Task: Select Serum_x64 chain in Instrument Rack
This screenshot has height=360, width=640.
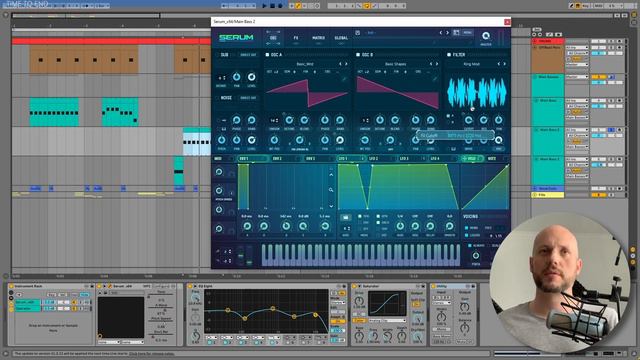Action: coord(28,302)
